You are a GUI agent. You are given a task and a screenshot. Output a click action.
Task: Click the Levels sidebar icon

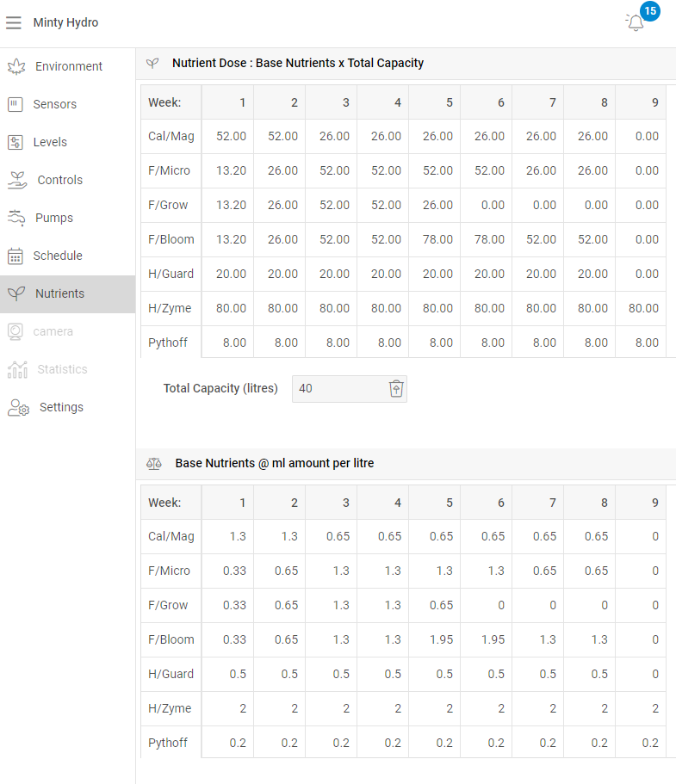(x=15, y=142)
